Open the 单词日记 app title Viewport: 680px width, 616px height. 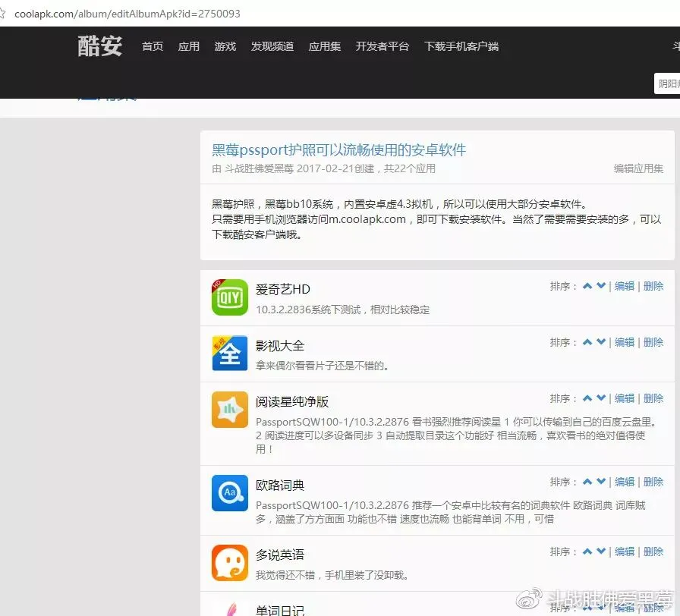pyautogui.click(x=280, y=611)
